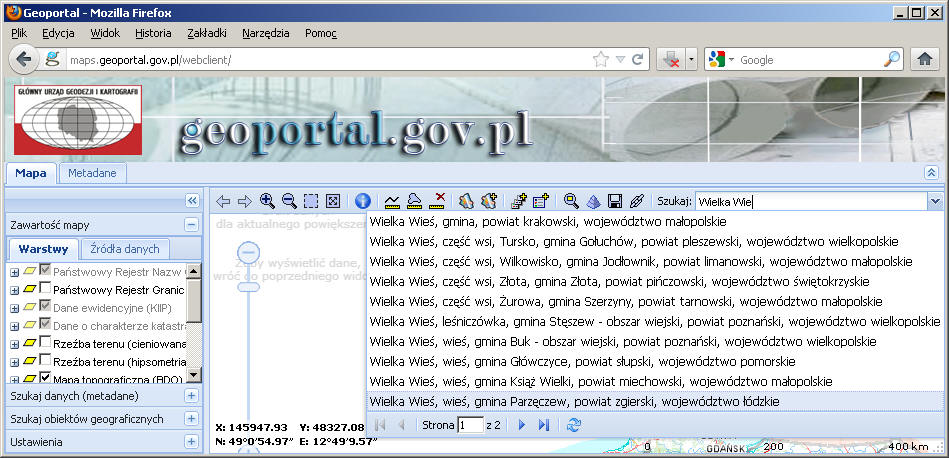Image resolution: width=949 pixels, height=458 pixels.
Task: Choose the measure distance line tool
Action: 392,201
